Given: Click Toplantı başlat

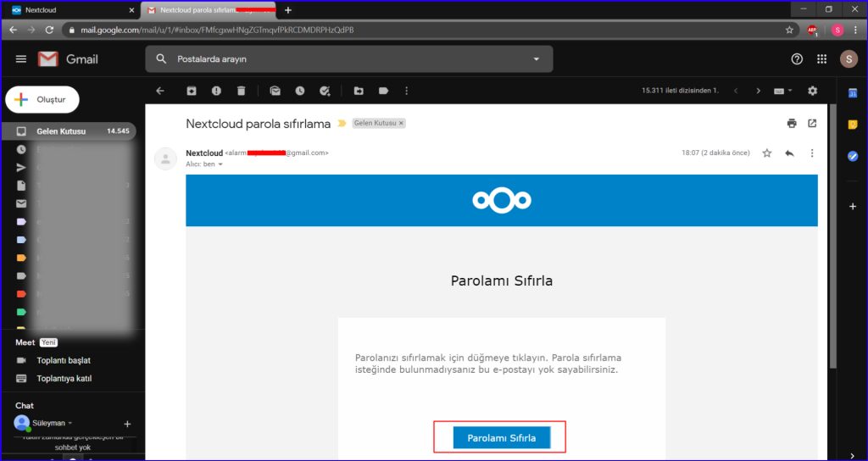Looking at the screenshot, I should pos(64,360).
